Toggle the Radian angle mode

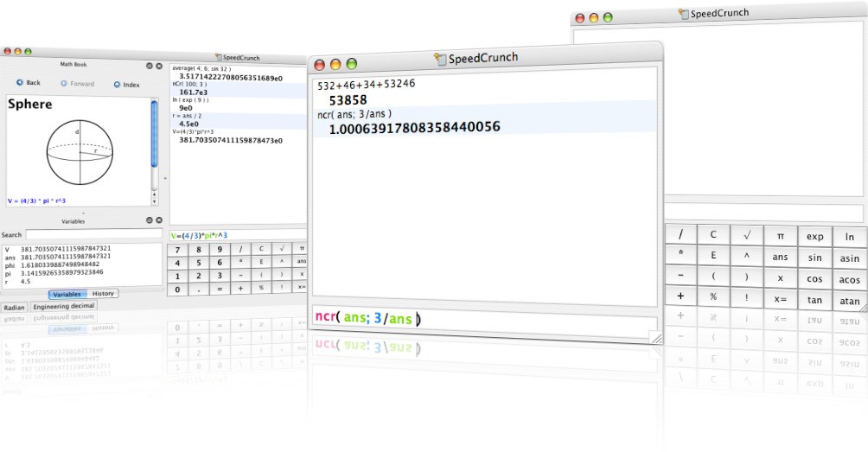pos(14,307)
